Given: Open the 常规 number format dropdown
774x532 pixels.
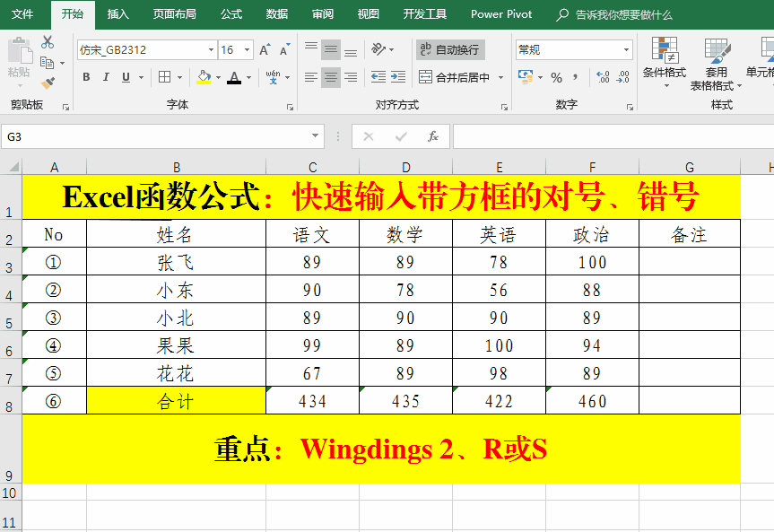Looking at the screenshot, I should [x=626, y=50].
